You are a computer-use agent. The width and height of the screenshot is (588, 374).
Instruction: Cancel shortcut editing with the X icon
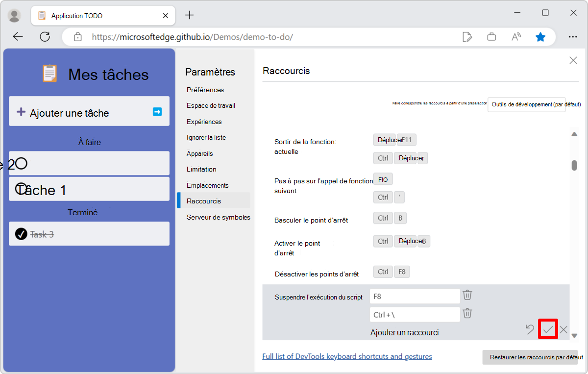tap(563, 329)
